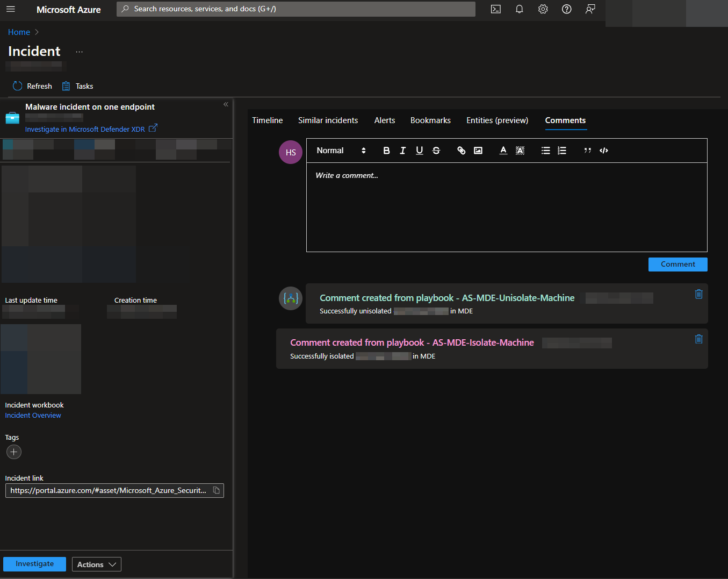Open the feedback icon in top bar
This screenshot has width=728, height=579.
[590, 9]
